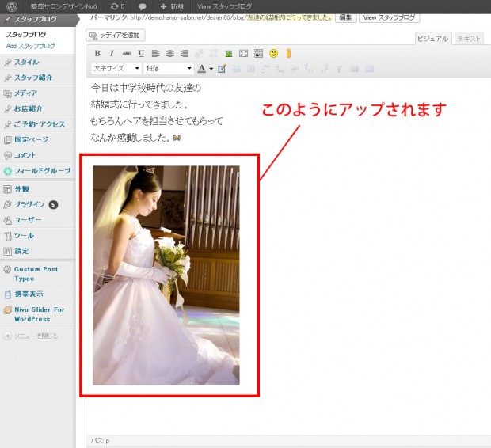491x448 pixels.
Task: Open the 段落 paragraph format dropdown
Action: (x=167, y=69)
